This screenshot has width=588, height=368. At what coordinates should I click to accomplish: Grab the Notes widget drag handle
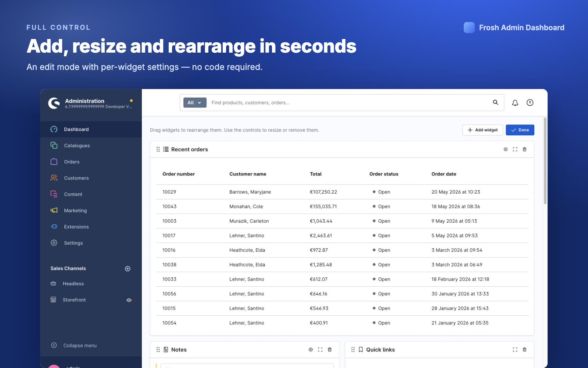tap(158, 350)
